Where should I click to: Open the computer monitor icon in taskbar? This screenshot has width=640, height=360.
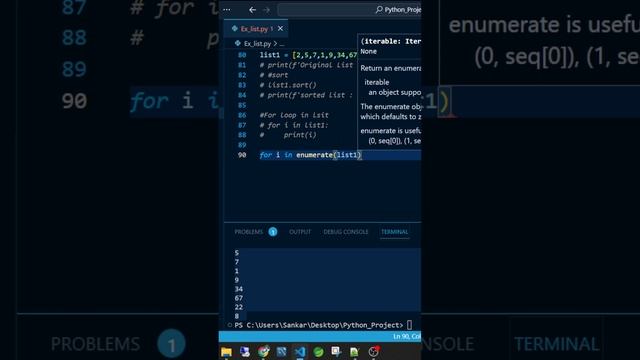[x=245, y=351]
